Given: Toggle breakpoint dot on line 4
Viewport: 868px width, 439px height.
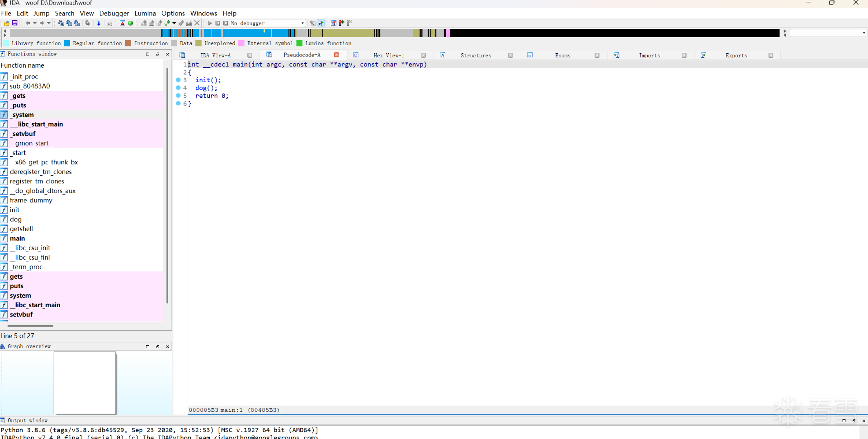Looking at the screenshot, I should point(178,88).
